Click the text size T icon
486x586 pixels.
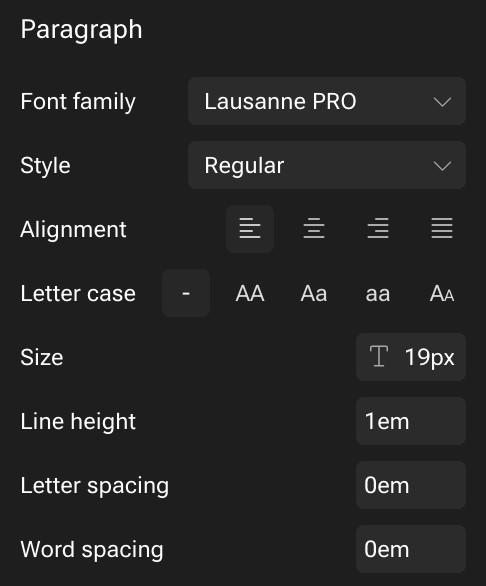(379, 357)
